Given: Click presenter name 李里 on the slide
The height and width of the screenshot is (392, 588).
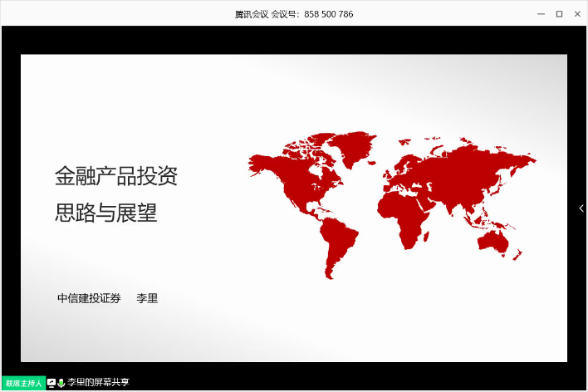Looking at the screenshot, I should pos(147,298).
